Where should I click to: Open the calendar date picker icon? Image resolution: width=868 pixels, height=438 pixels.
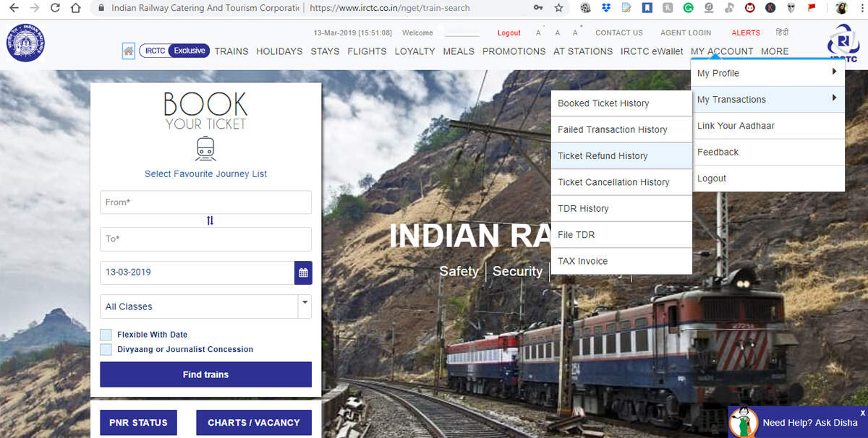tap(303, 272)
